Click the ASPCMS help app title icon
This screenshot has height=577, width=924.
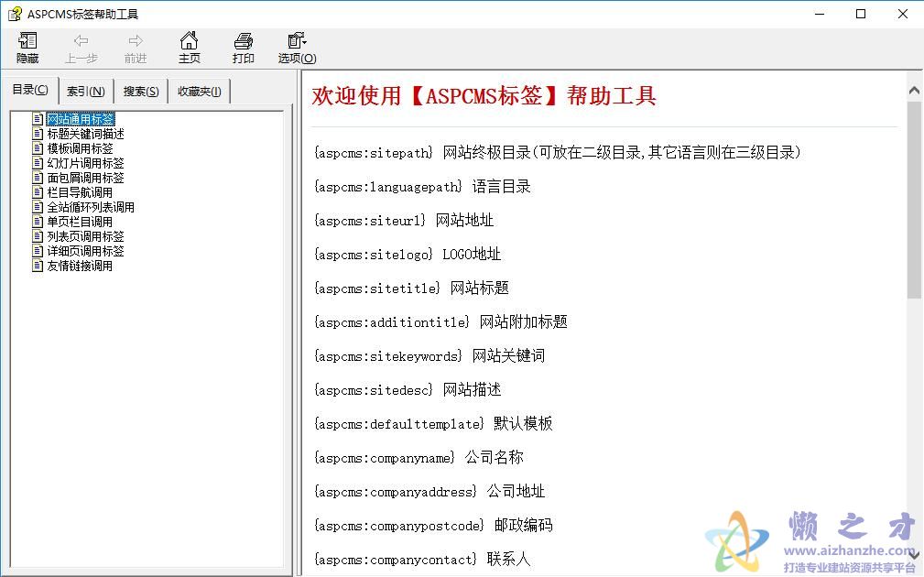15,14
